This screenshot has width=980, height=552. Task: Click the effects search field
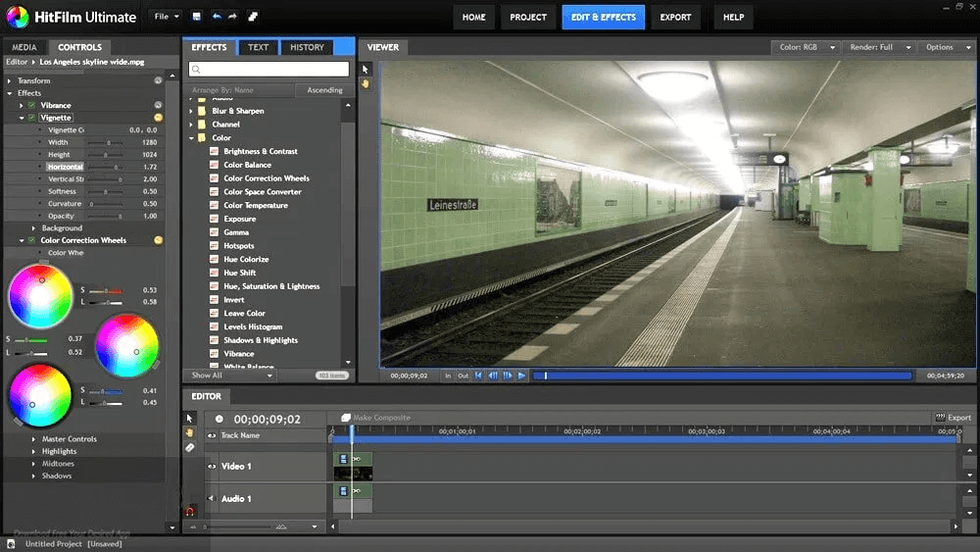(x=269, y=69)
